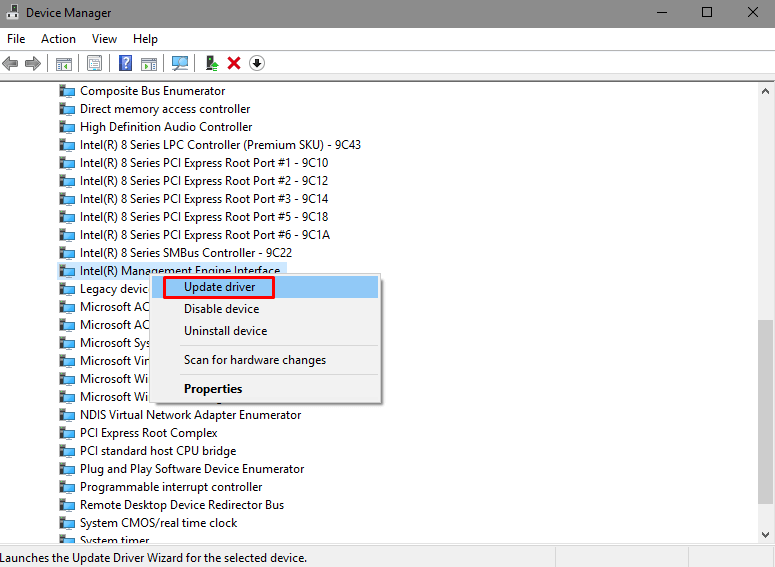The height and width of the screenshot is (567, 775).
Task: Click the Update device driver green arrow icon
Action: pyautogui.click(x=212, y=63)
